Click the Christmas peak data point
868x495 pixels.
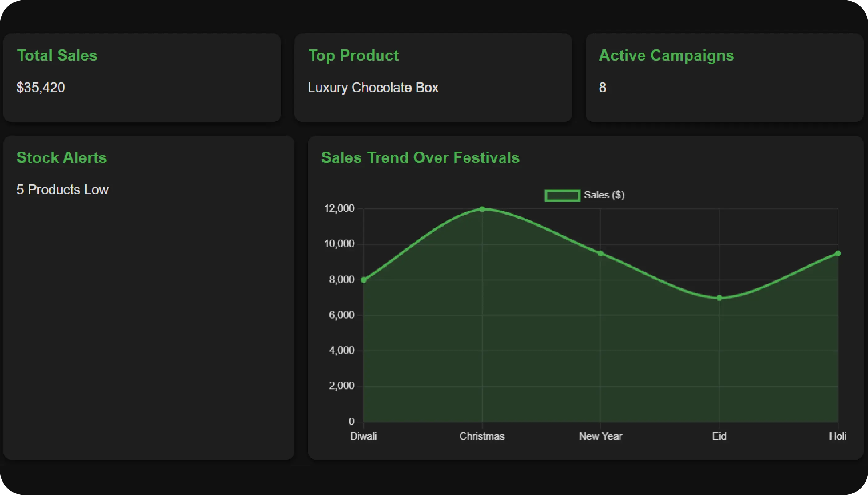coord(482,209)
